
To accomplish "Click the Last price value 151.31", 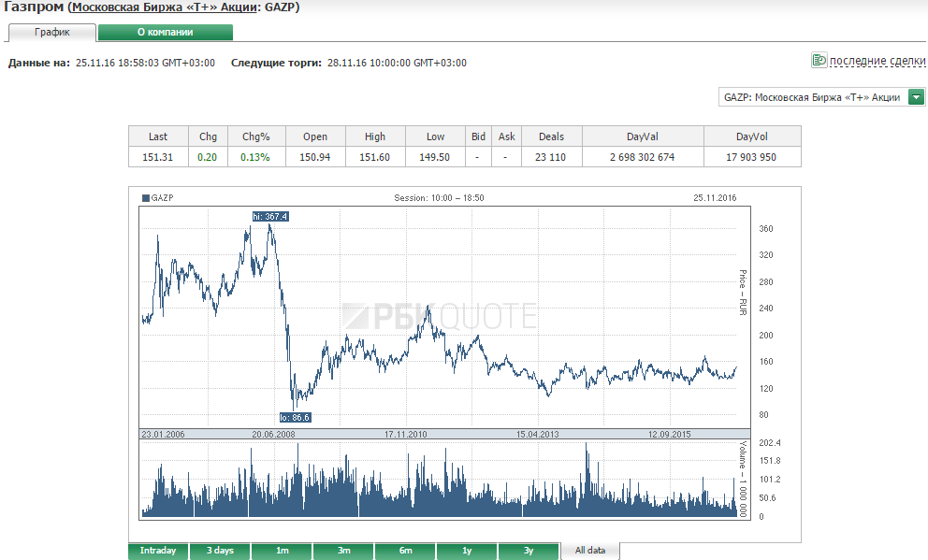I will pyautogui.click(x=157, y=157).
